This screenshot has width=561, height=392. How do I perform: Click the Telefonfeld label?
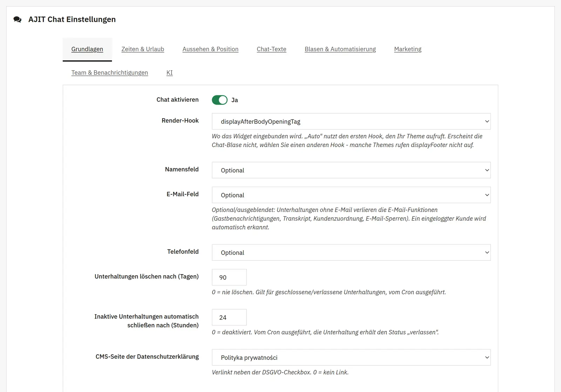[183, 252]
